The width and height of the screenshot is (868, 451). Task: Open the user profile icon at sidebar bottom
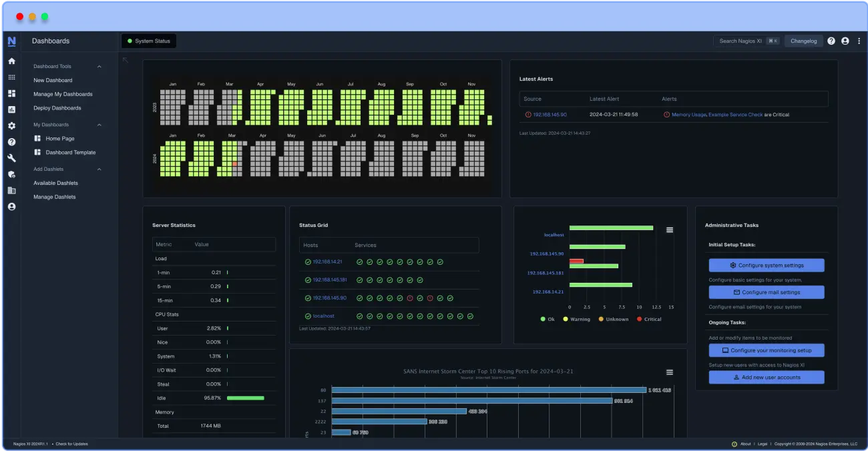(x=11, y=206)
